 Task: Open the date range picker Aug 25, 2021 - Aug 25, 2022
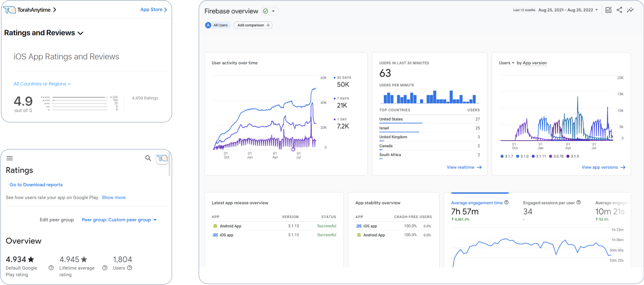pos(568,10)
